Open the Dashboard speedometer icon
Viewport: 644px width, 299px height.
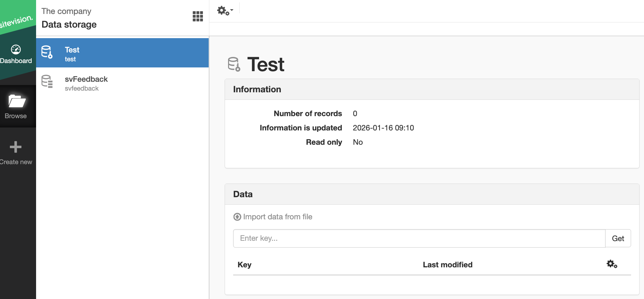pyautogui.click(x=16, y=50)
